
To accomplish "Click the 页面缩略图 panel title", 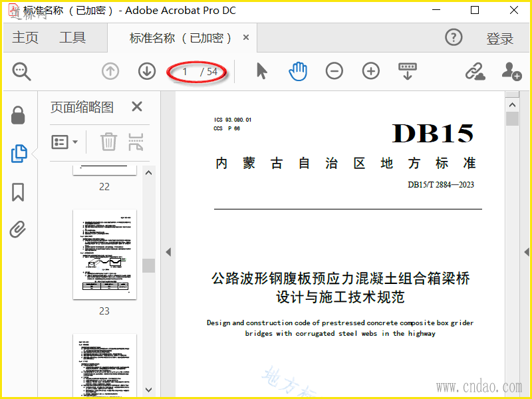I will pos(82,107).
